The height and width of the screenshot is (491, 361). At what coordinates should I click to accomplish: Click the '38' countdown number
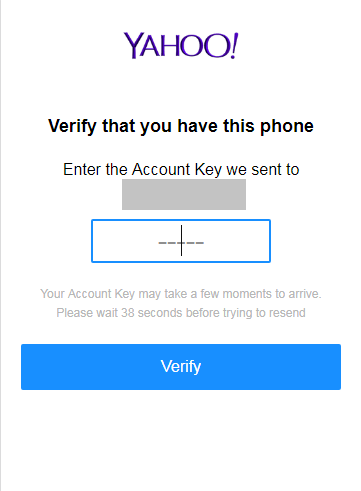pyautogui.click(x=128, y=313)
